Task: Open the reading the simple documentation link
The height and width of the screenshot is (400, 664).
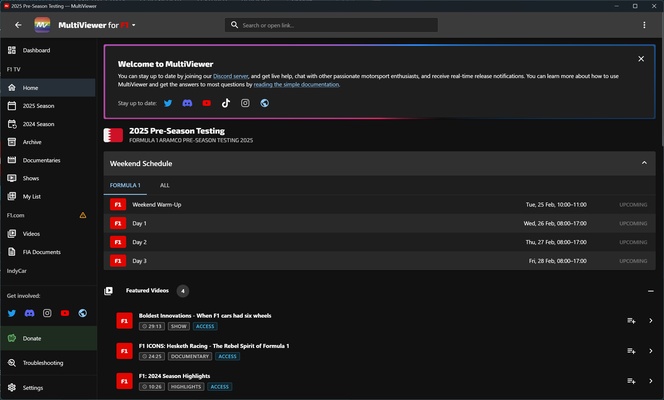Action: [296, 84]
